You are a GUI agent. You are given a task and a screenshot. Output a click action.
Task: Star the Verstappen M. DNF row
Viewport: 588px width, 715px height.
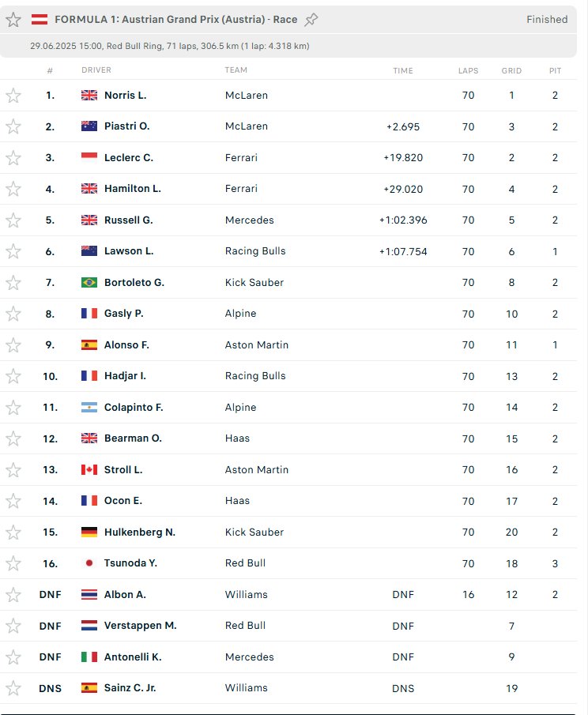13,626
